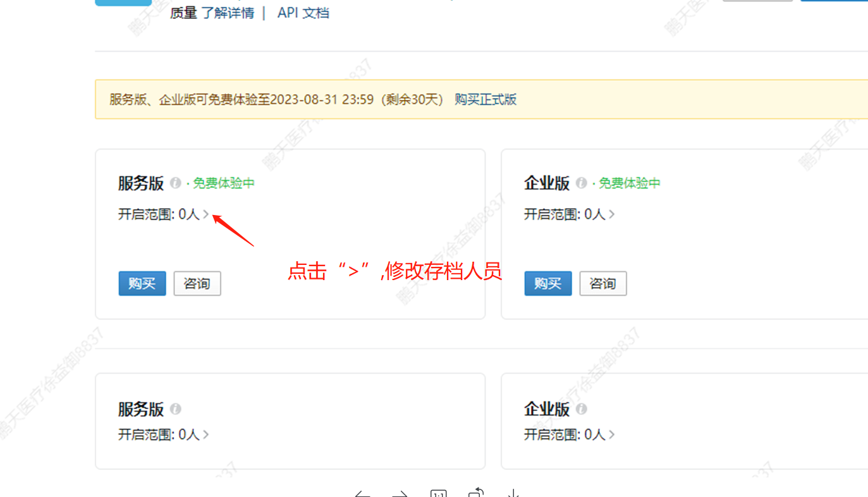Rotate the image with rotate icon
This screenshot has height=497, width=868.
click(x=476, y=493)
